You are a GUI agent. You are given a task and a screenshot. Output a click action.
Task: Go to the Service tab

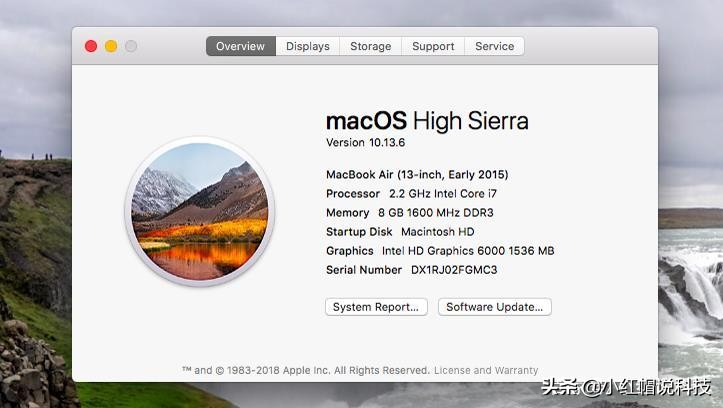[494, 46]
